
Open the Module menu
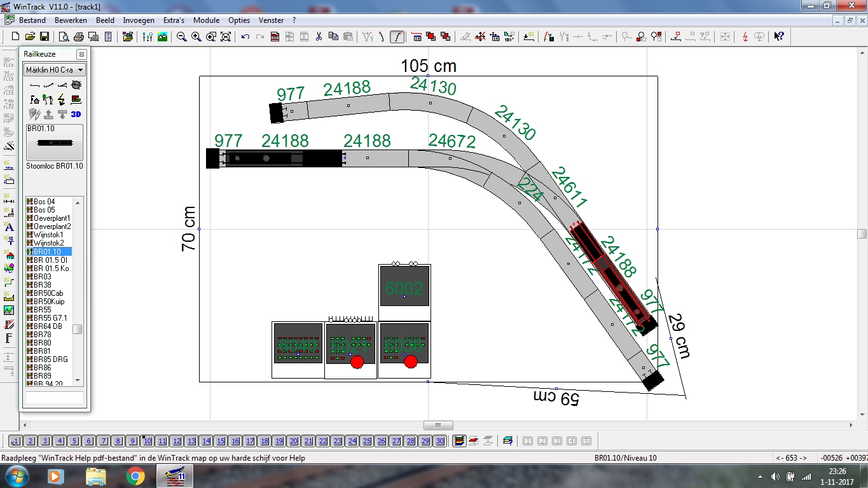click(206, 20)
